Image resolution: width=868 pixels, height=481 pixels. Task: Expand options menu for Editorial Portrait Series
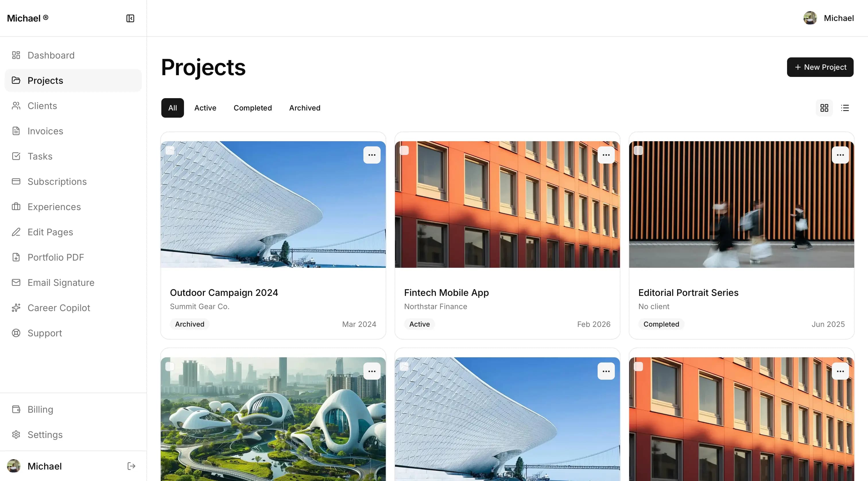pyautogui.click(x=840, y=155)
